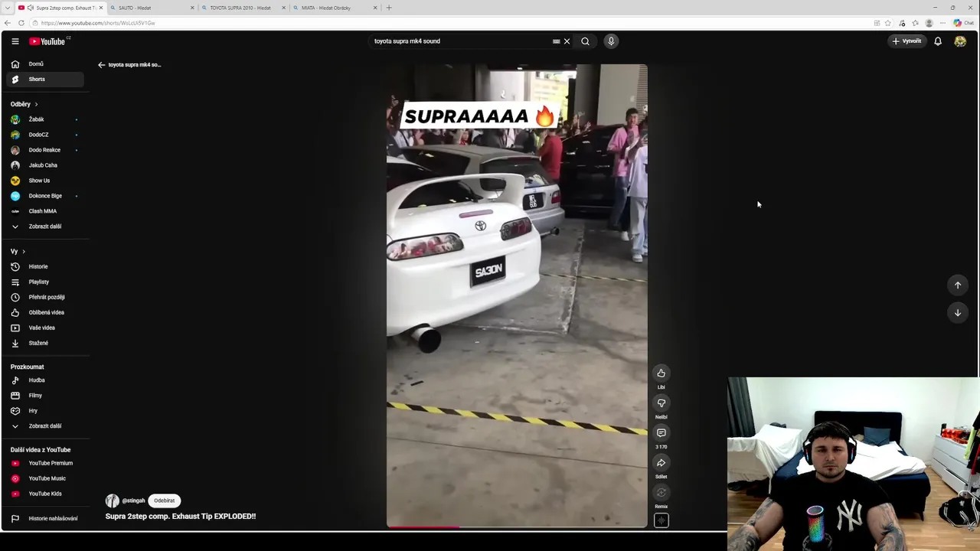
Task: Add this page to favorites star
Action: [x=888, y=23]
